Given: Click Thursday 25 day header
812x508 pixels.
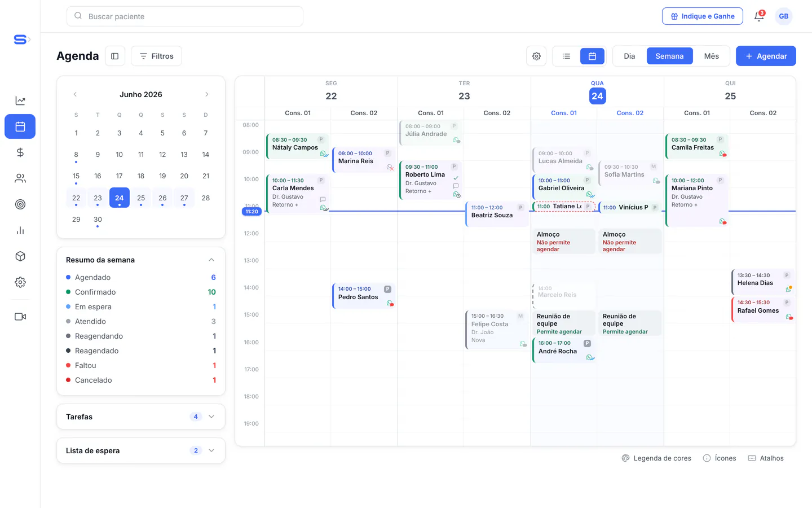Looking at the screenshot, I should point(730,91).
